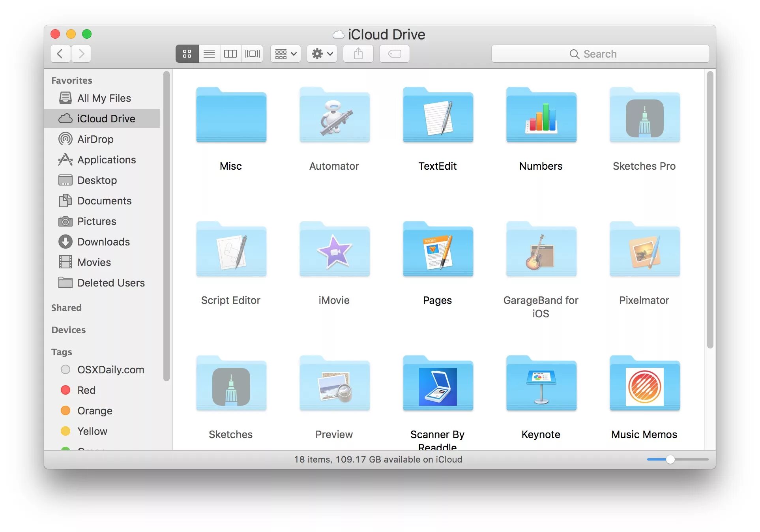
Task: Click the status bar text '18 items, 109.17 GB available on iCloud'
Action: click(x=378, y=459)
